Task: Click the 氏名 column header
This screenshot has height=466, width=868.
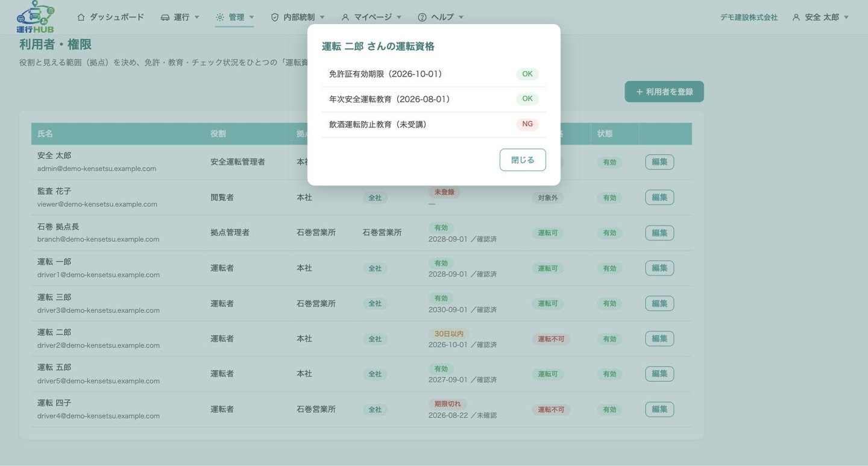Action: coord(45,134)
